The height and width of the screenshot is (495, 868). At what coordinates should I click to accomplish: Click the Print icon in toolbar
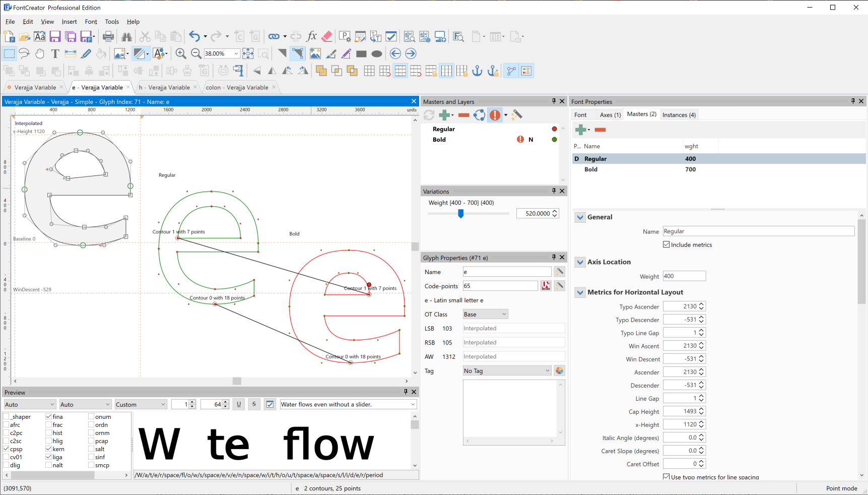108,36
